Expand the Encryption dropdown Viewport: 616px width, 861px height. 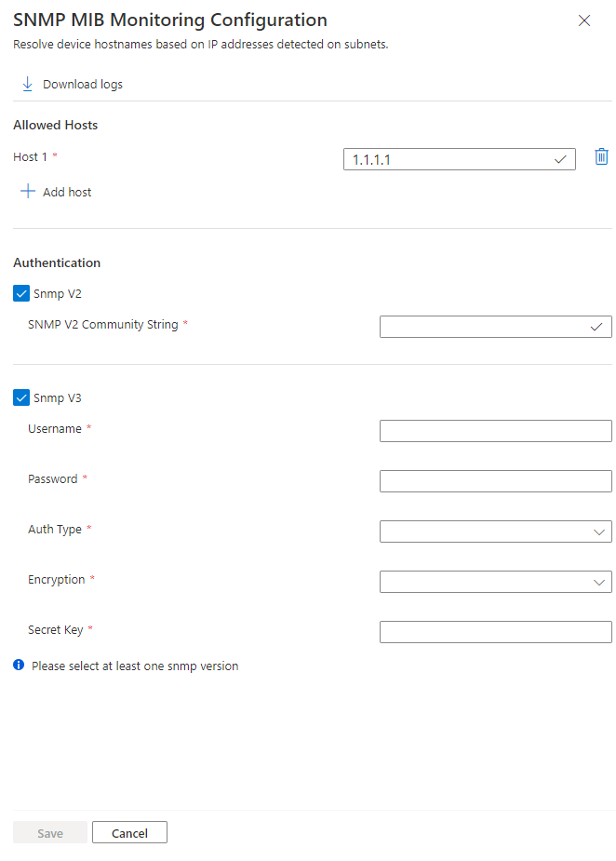click(x=495, y=581)
